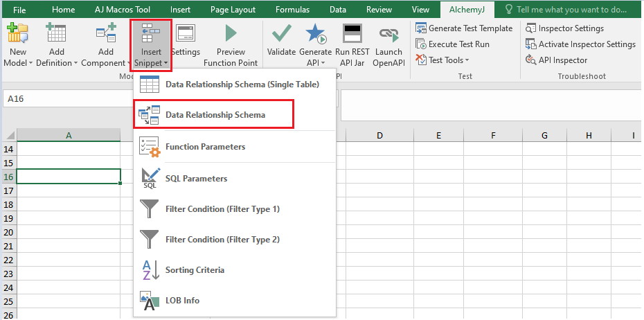Select column F header
This screenshot has height=320, width=644.
(x=492, y=135)
